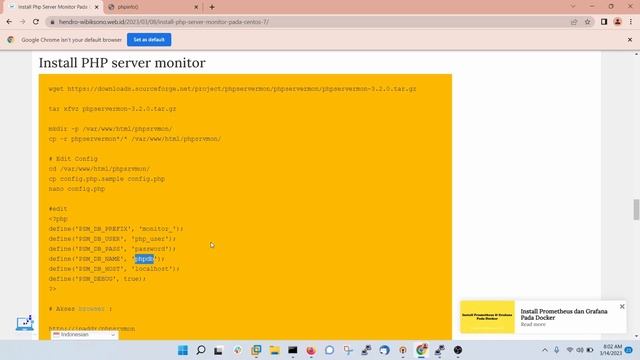This screenshot has height=360, width=640.
Task: Open Task View on the taskbar
Action: click(x=218, y=350)
